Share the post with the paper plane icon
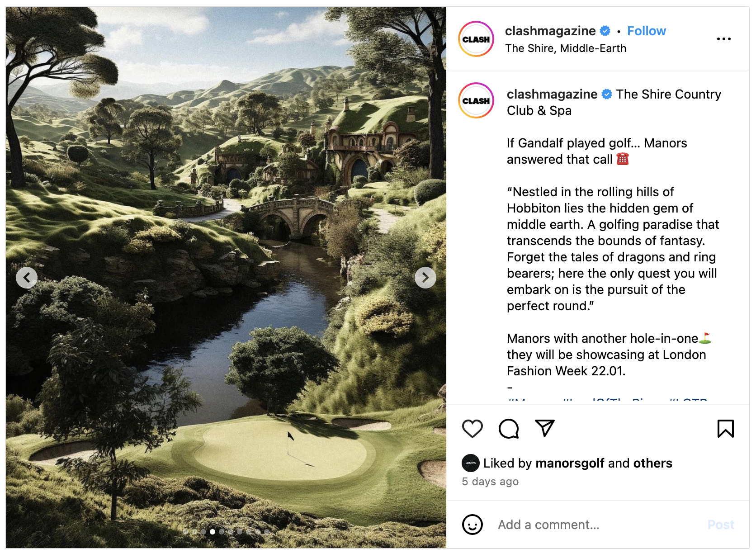 (x=544, y=428)
